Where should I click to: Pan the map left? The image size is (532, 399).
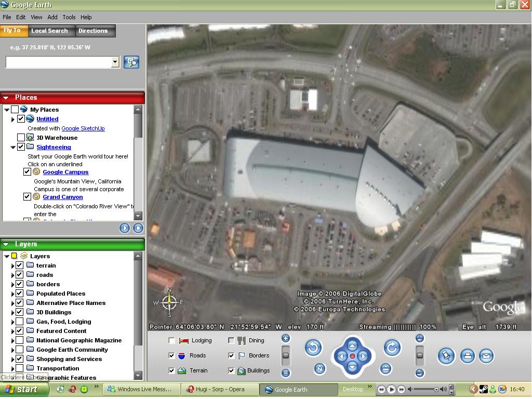tap(342, 356)
